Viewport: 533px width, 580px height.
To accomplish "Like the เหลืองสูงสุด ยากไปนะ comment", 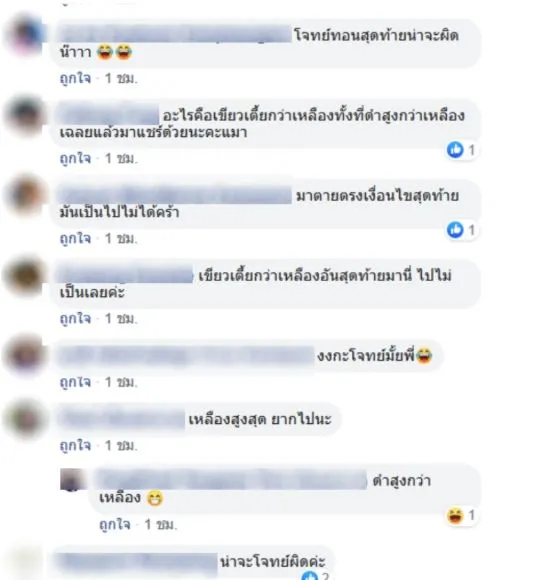I will coord(75,445).
